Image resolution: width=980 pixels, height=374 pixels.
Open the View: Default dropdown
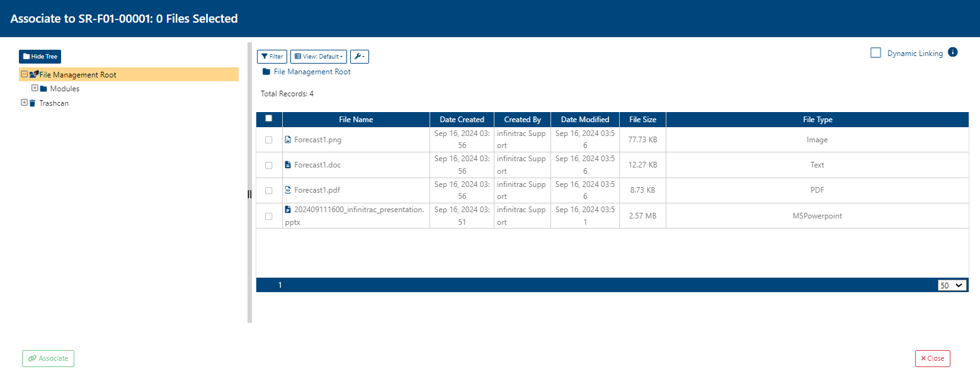click(319, 57)
